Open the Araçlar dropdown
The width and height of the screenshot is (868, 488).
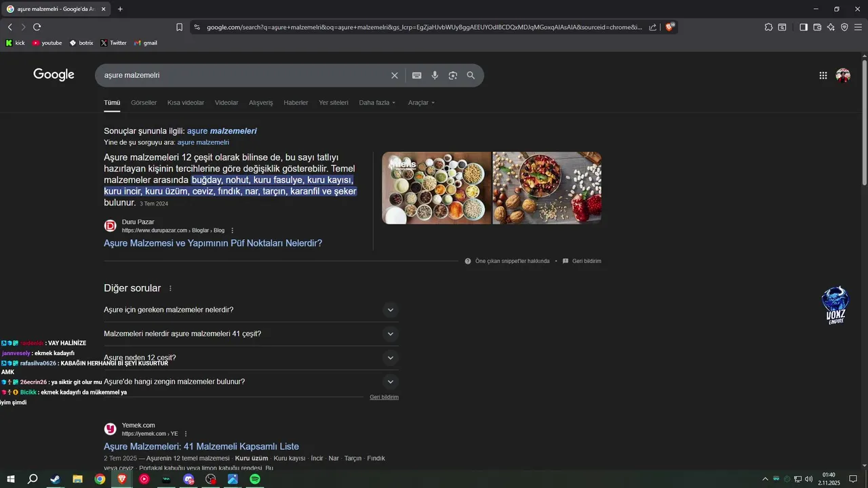(421, 102)
